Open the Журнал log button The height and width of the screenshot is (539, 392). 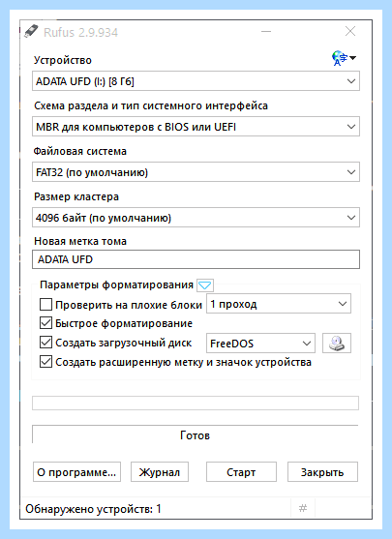(160, 471)
